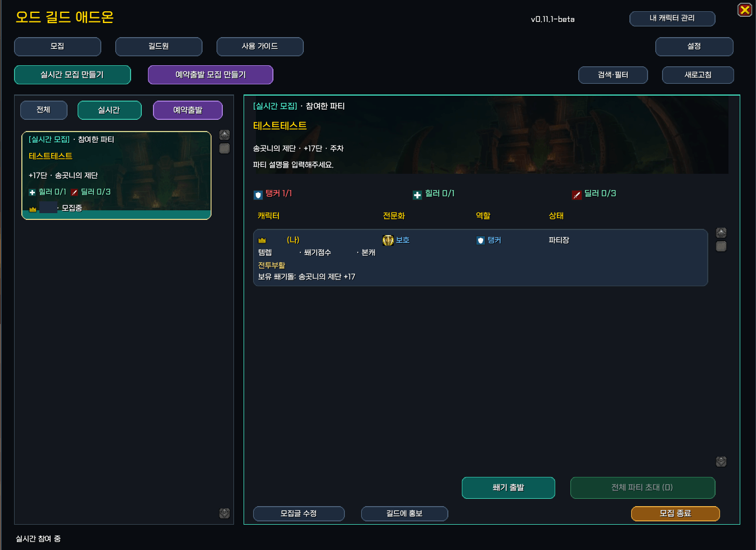Select the 실시간 filter
The image size is (756, 550).
tap(109, 110)
